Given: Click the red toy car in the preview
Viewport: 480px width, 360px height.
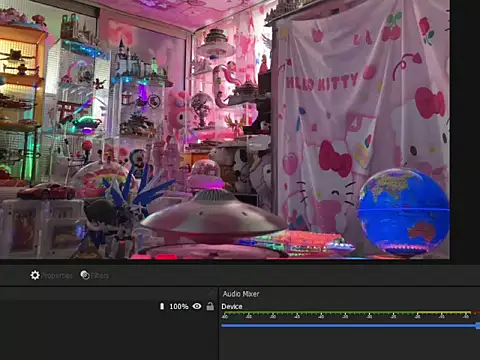Looking at the screenshot, I should coord(47,191).
